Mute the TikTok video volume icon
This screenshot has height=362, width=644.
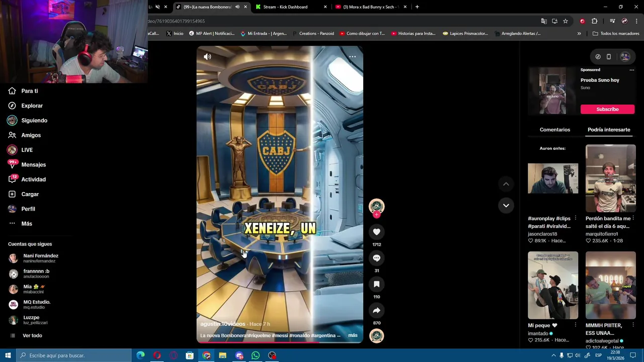pyautogui.click(x=207, y=57)
